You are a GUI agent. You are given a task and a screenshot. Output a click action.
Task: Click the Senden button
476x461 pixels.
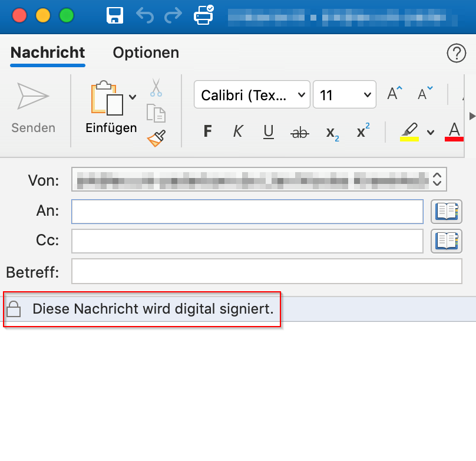(x=33, y=108)
